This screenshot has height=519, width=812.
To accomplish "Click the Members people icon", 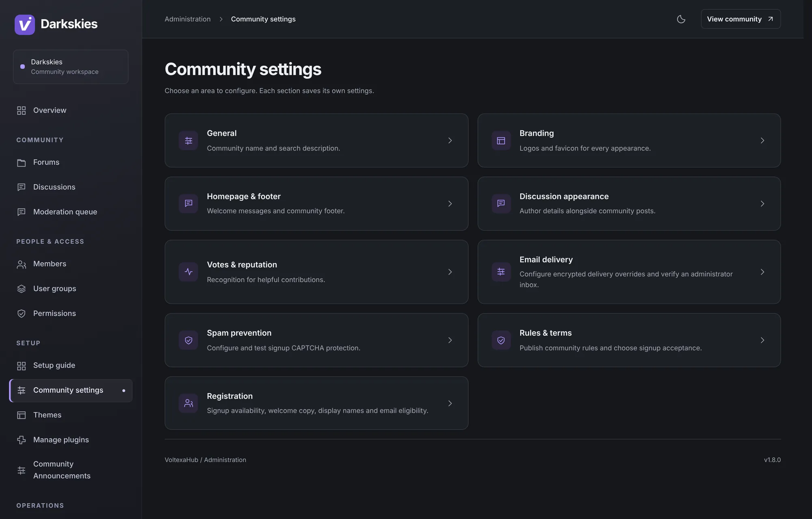I will 22,264.
